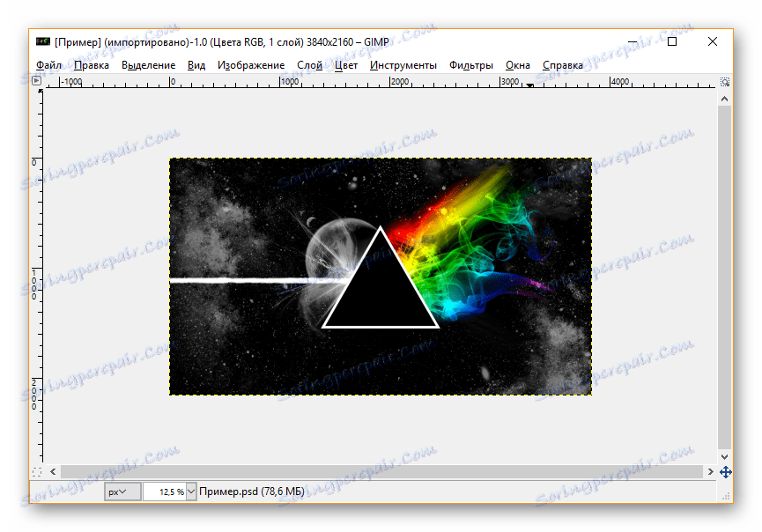Screen dimensions: 762x532
Task: Open the Фильтры menu
Action: tap(471, 65)
